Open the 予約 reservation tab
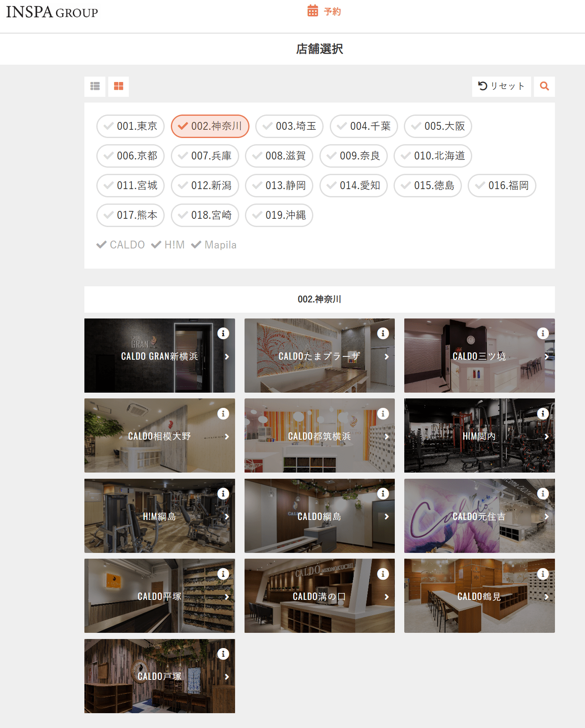The width and height of the screenshot is (585, 728). pyautogui.click(x=324, y=11)
